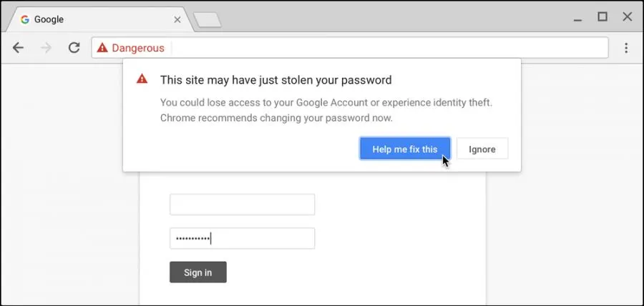Click the warning triangle icon in the popup

click(x=142, y=79)
